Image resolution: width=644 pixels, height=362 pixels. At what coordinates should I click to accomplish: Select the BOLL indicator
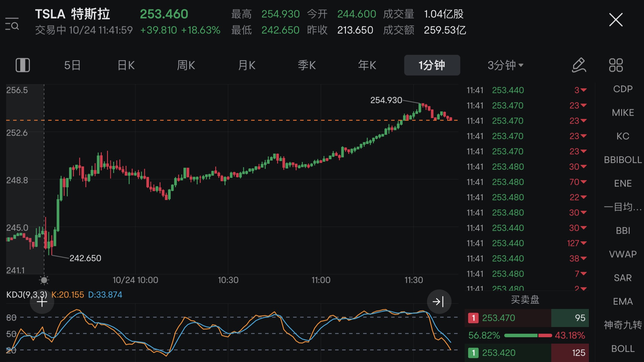tap(623, 349)
